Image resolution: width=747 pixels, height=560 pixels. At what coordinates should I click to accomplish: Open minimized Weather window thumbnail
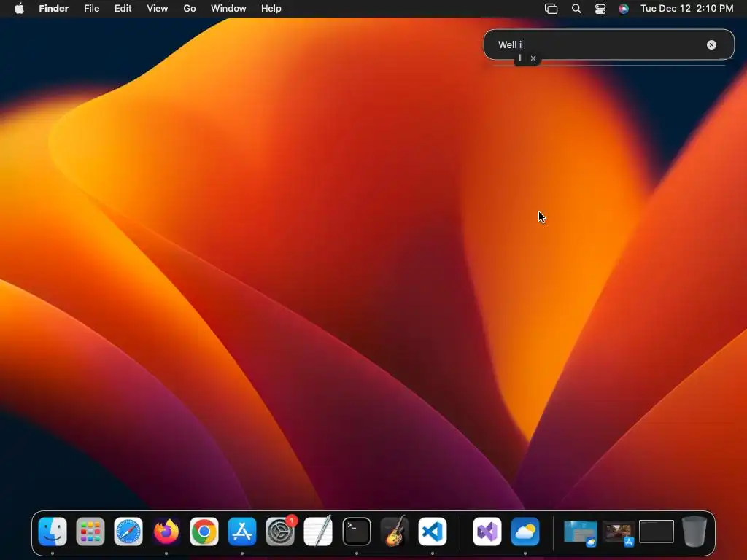pyautogui.click(x=580, y=532)
